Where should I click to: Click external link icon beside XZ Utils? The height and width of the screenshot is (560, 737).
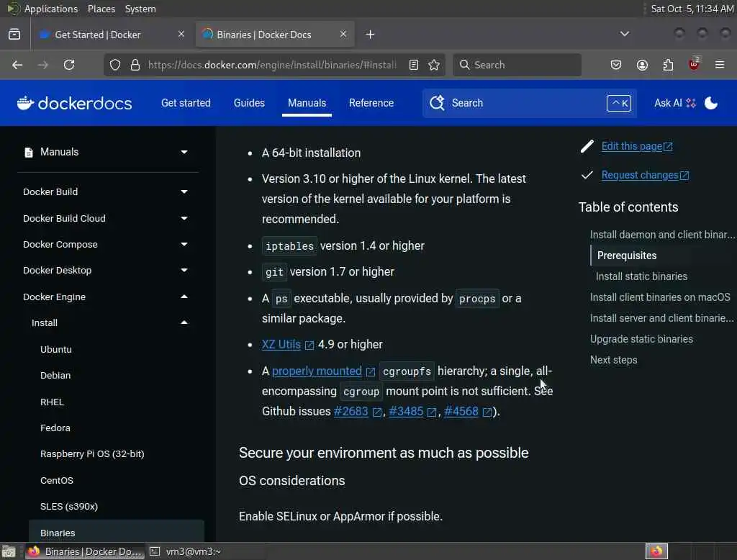[309, 345]
